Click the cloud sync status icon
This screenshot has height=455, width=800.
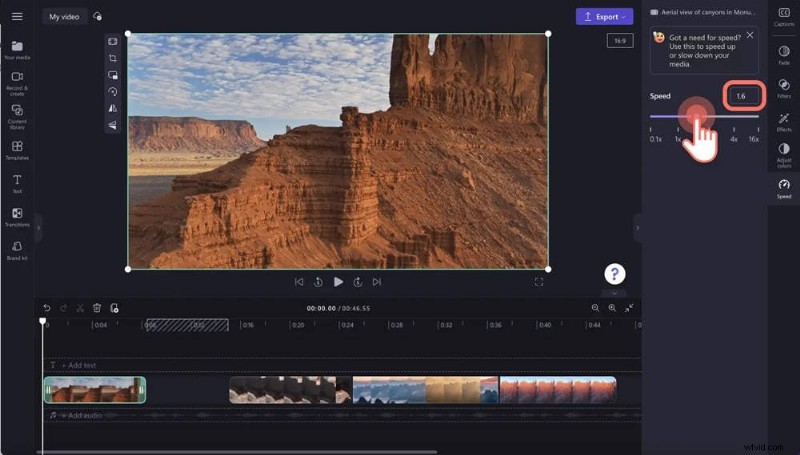click(x=97, y=16)
